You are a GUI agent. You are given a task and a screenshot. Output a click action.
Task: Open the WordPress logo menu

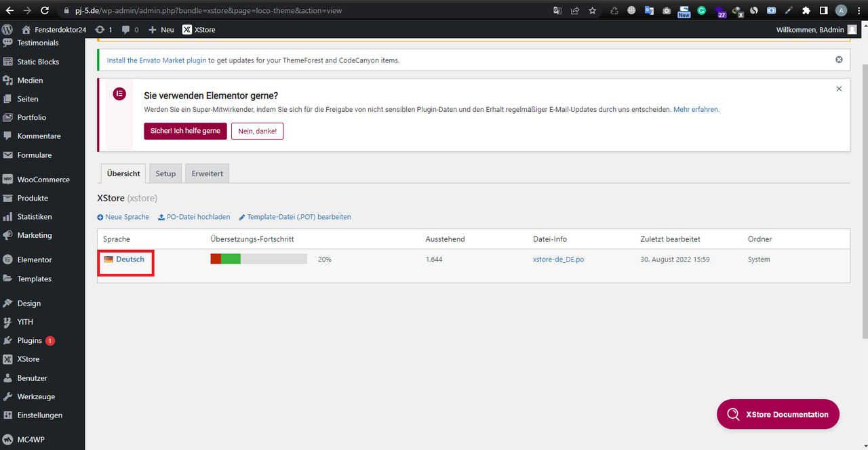tap(7, 30)
